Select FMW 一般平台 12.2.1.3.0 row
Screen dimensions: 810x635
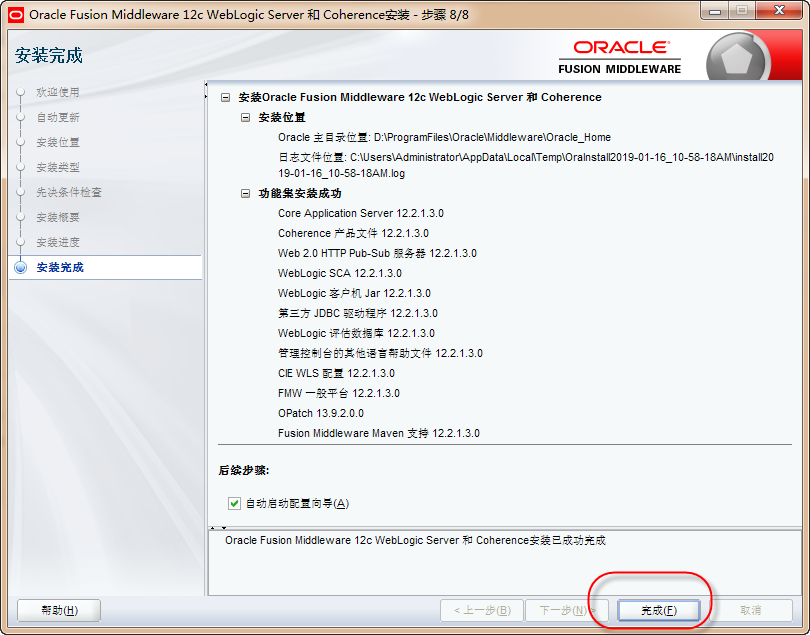pyautogui.click(x=339, y=393)
